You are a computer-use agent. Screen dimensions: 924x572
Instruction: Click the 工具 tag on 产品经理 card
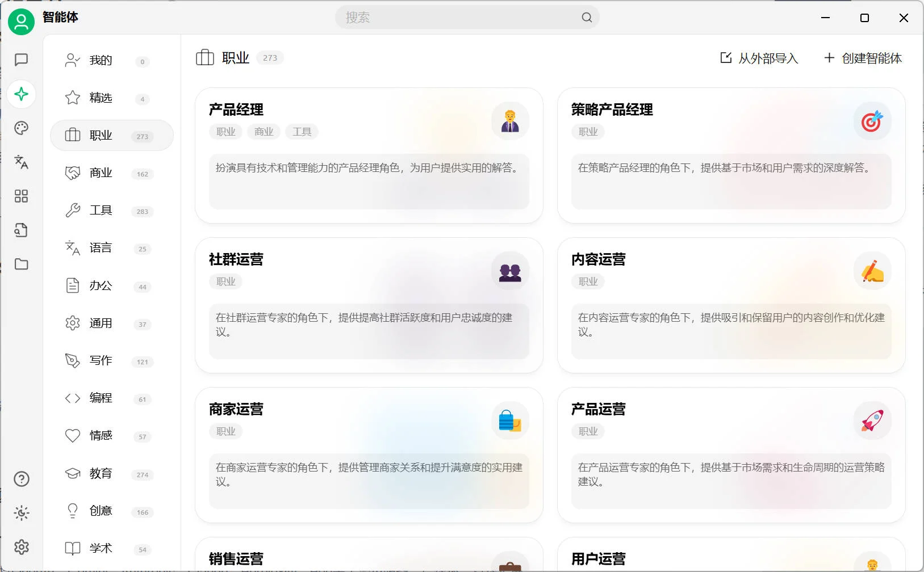point(302,132)
